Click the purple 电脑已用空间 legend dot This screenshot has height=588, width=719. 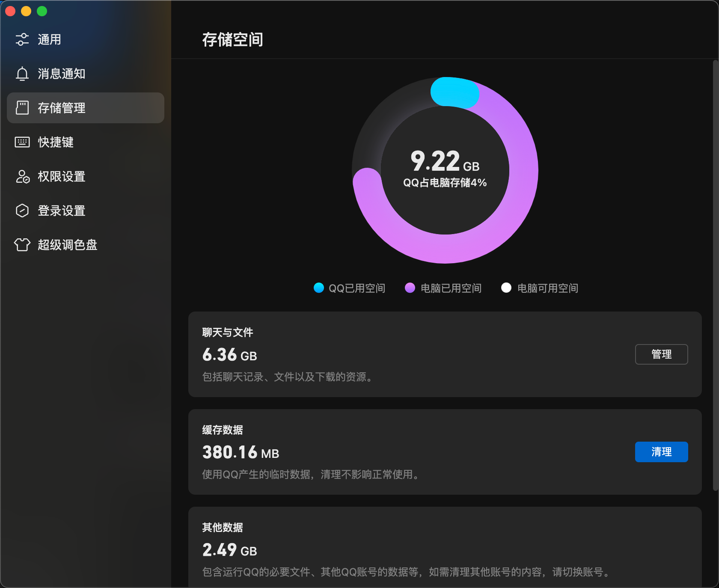pyautogui.click(x=410, y=288)
